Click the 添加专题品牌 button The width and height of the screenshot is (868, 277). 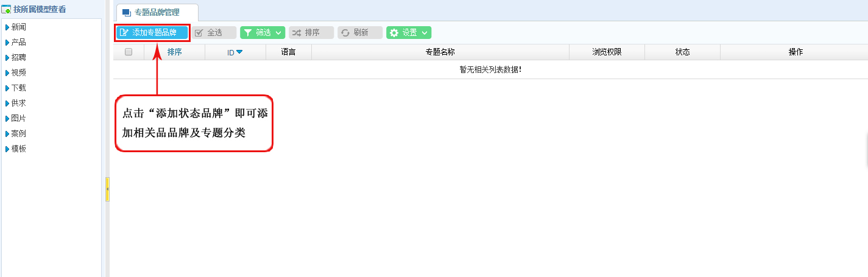pyautogui.click(x=152, y=33)
